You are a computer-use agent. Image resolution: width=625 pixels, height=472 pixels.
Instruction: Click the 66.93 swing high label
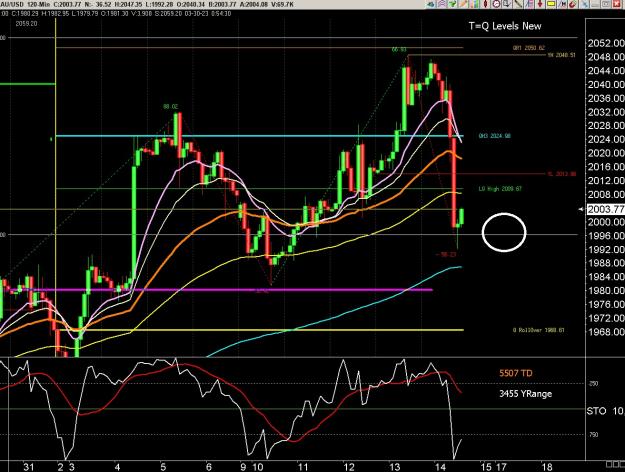point(399,50)
